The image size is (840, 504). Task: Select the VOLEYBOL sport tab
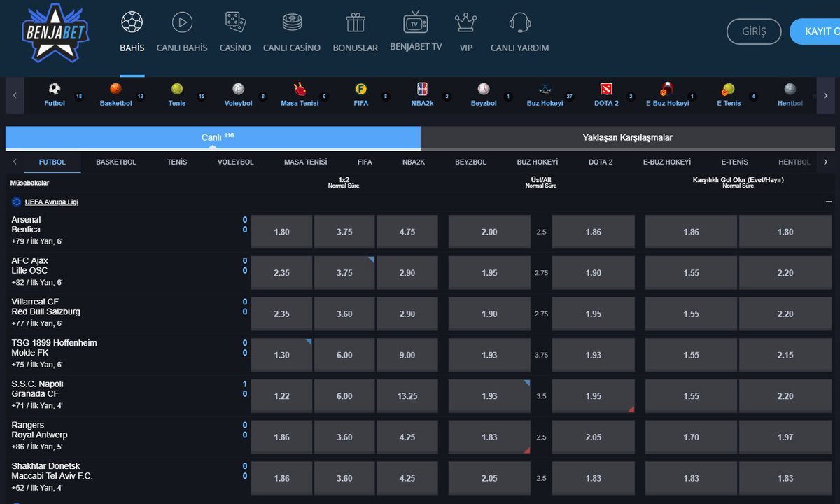(x=236, y=162)
